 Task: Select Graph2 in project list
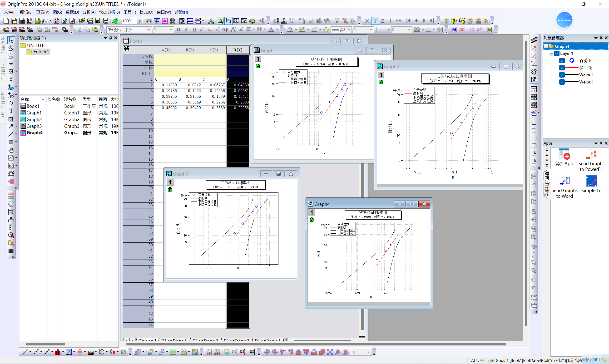(x=34, y=119)
